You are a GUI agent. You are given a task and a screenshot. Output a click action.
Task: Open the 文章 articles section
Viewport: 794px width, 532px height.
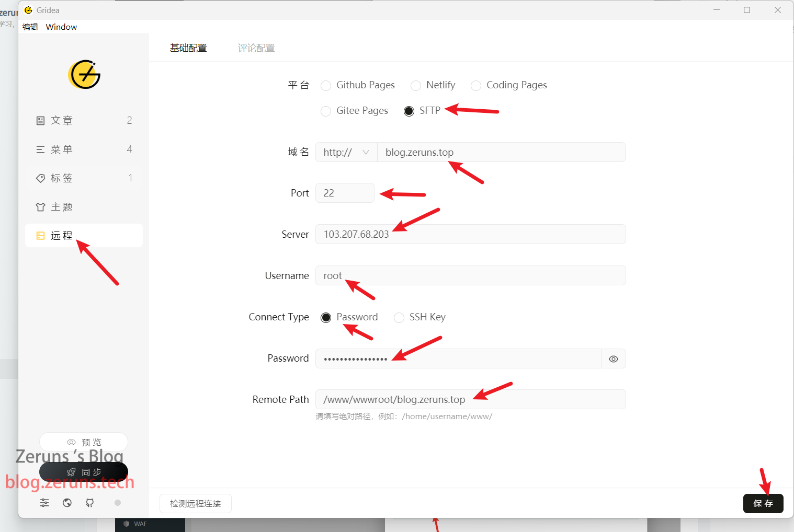tap(84, 120)
